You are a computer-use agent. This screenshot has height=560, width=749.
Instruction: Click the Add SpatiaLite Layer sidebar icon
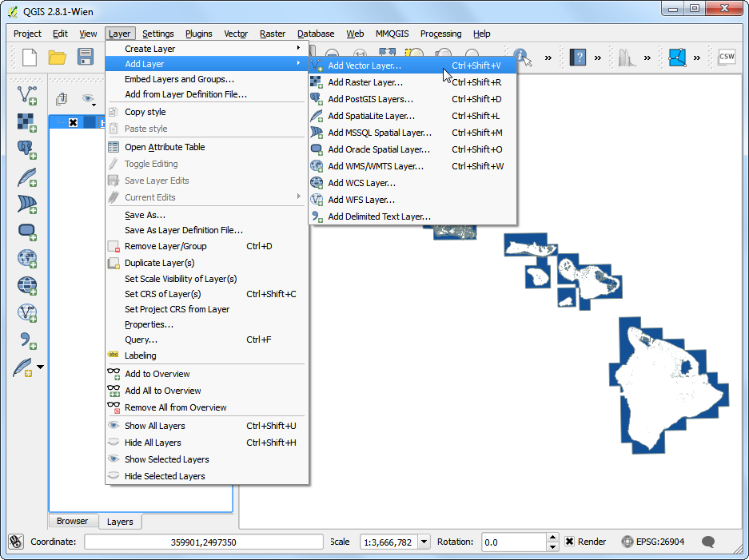pyautogui.click(x=26, y=177)
